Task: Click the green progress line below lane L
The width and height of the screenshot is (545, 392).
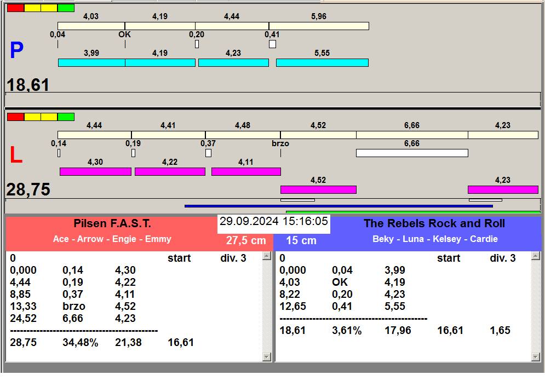Action: (x=413, y=212)
